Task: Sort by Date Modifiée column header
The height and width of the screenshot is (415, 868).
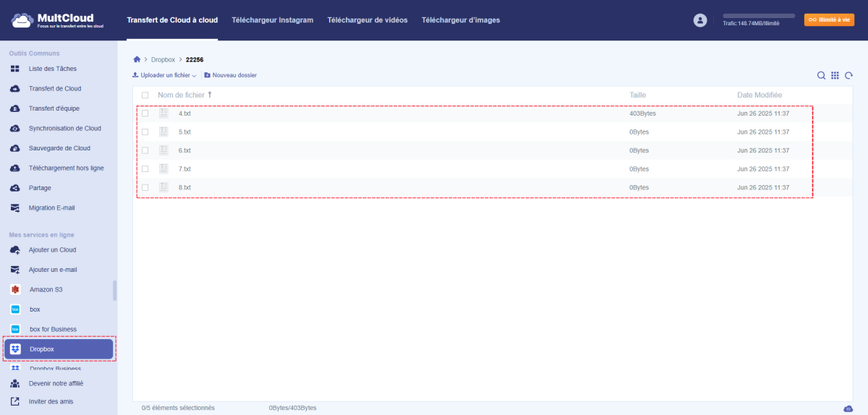Action: click(x=759, y=95)
